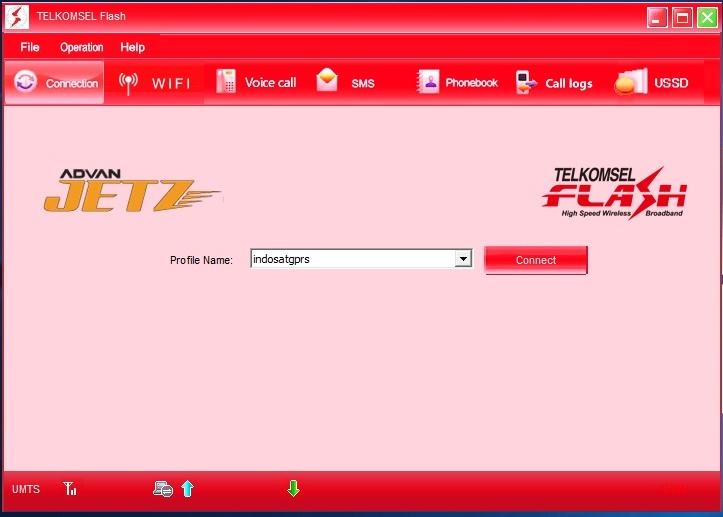The height and width of the screenshot is (517, 723).
Task: Click the TELKOMSEL Flash title bar app icon
Action: (x=17, y=16)
